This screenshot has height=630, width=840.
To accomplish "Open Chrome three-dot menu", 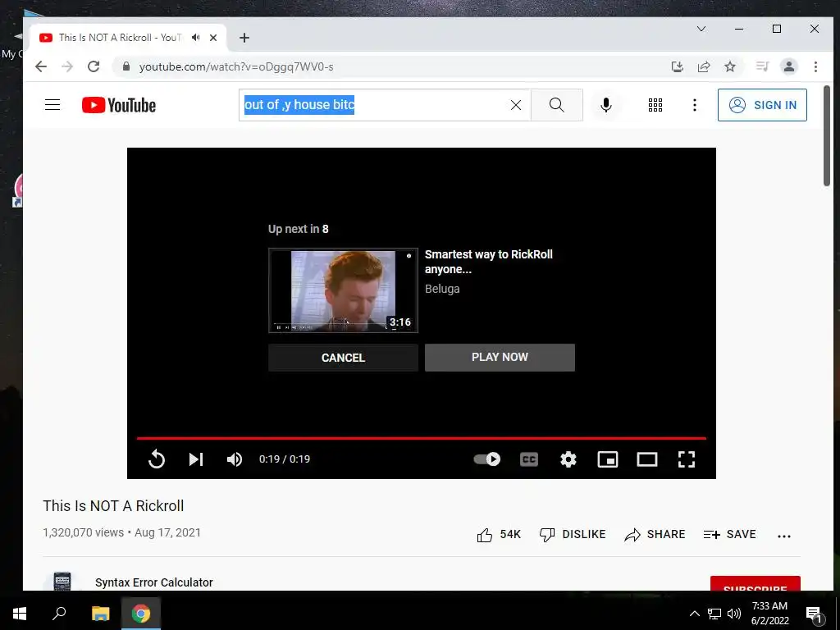I will tap(815, 66).
